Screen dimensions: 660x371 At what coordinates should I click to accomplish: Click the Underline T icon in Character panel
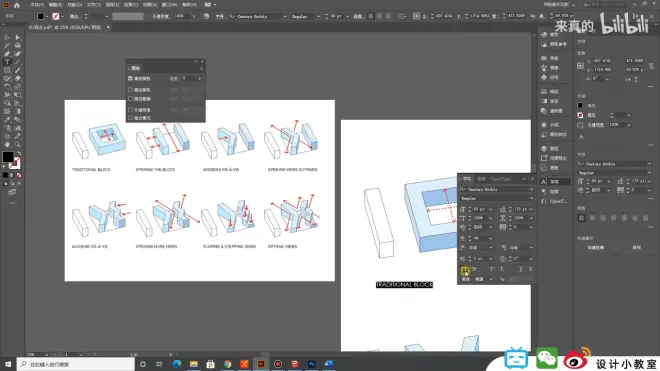(x=521, y=270)
